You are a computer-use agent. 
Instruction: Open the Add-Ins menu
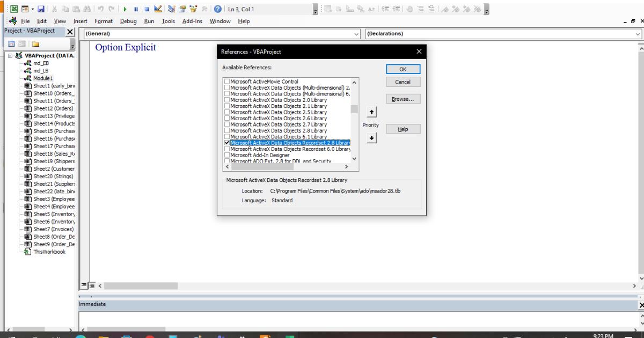[193, 21]
